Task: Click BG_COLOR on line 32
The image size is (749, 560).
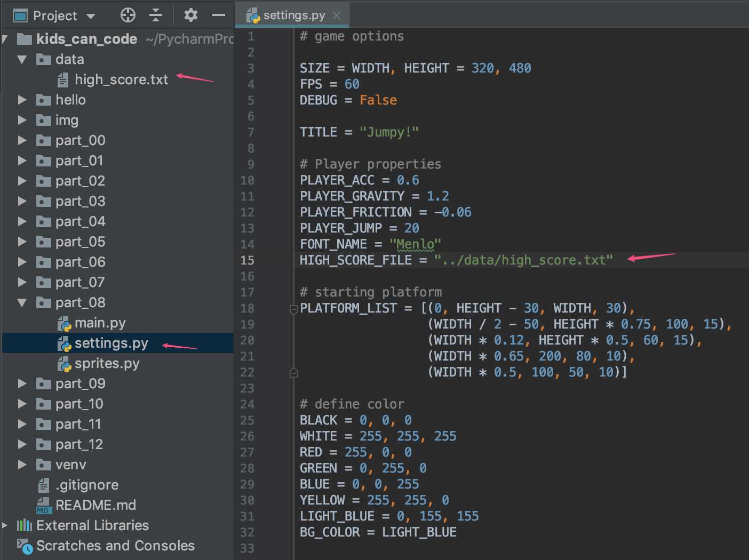Action: point(330,532)
